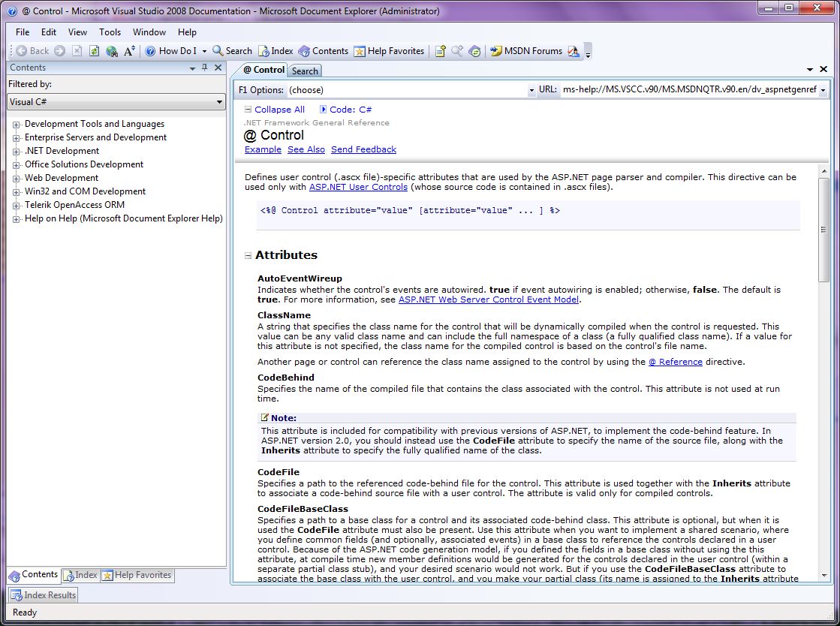Switch to the Help Favorites bottom tab

[137, 575]
